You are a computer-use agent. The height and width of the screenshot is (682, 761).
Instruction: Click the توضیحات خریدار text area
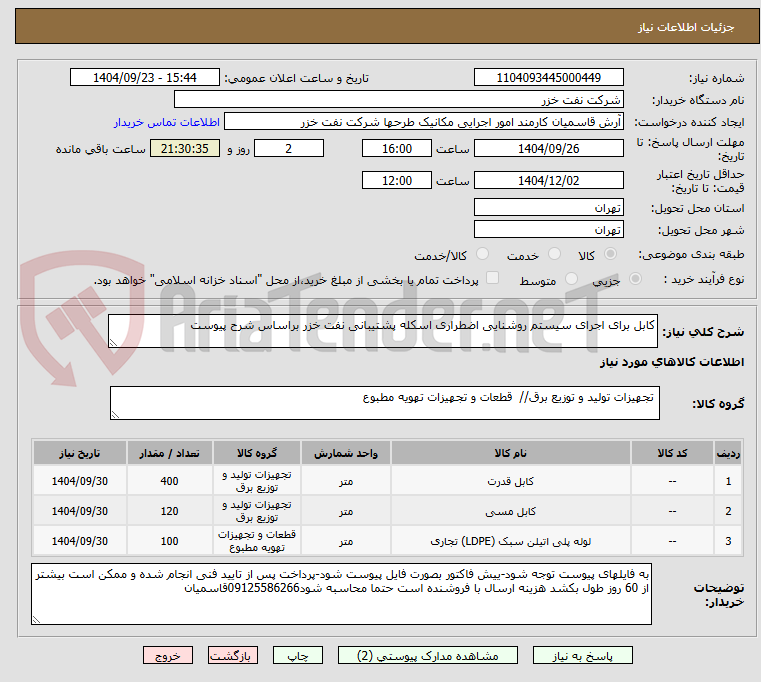click(341, 594)
